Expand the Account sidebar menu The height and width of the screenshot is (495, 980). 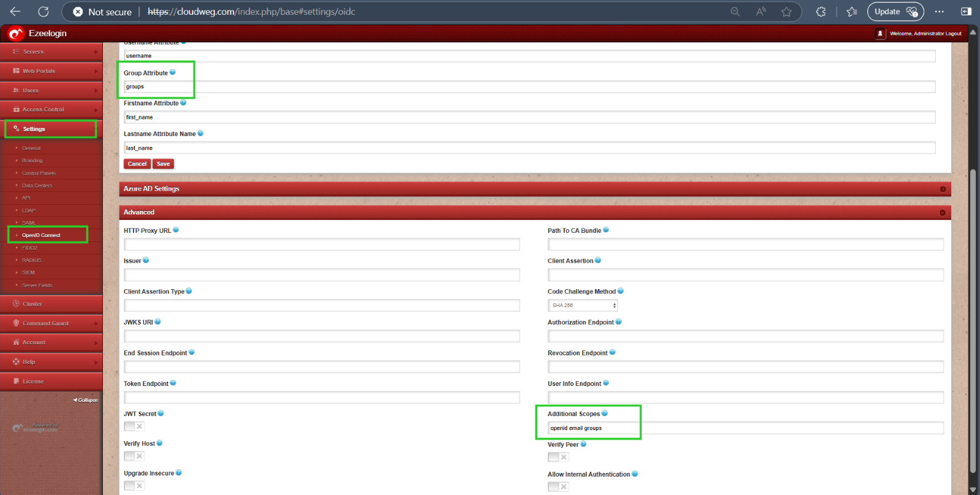51,342
